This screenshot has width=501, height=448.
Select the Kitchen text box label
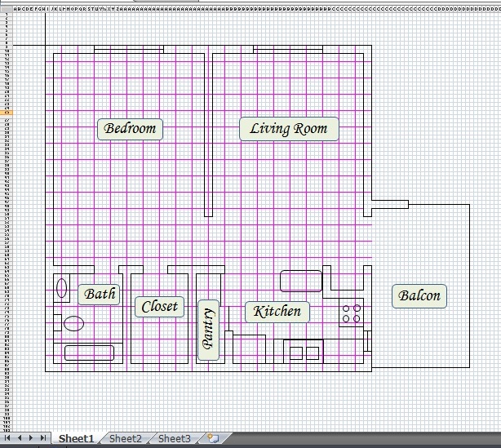tap(277, 312)
